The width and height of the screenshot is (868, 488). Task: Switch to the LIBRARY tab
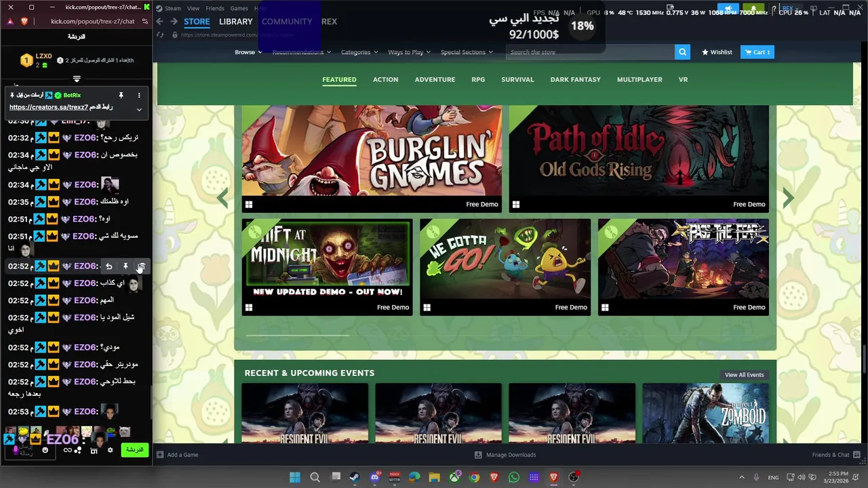[236, 22]
